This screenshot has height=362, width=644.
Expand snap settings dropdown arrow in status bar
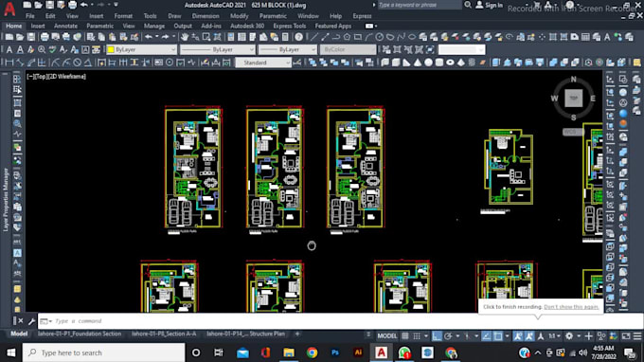426,336
